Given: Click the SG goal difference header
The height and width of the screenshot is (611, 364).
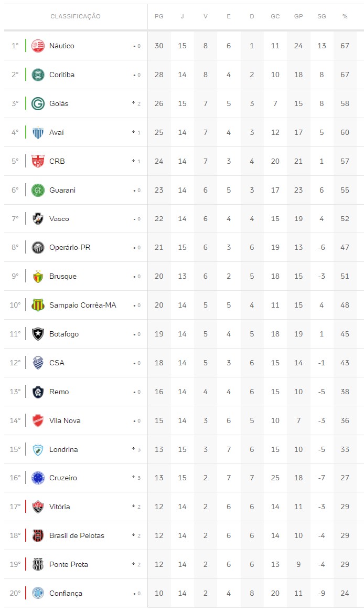Looking at the screenshot, I should (322, 16).
